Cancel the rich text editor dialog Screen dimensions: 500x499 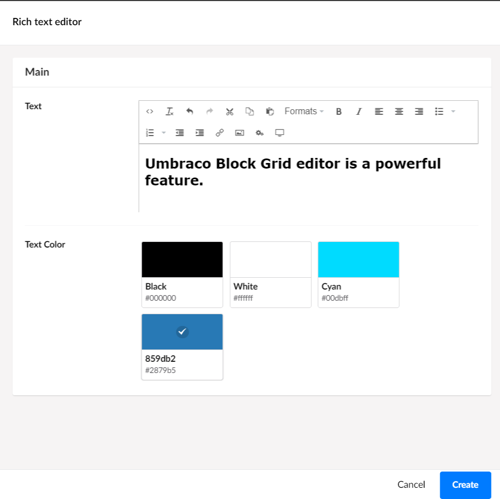(411, 485)
